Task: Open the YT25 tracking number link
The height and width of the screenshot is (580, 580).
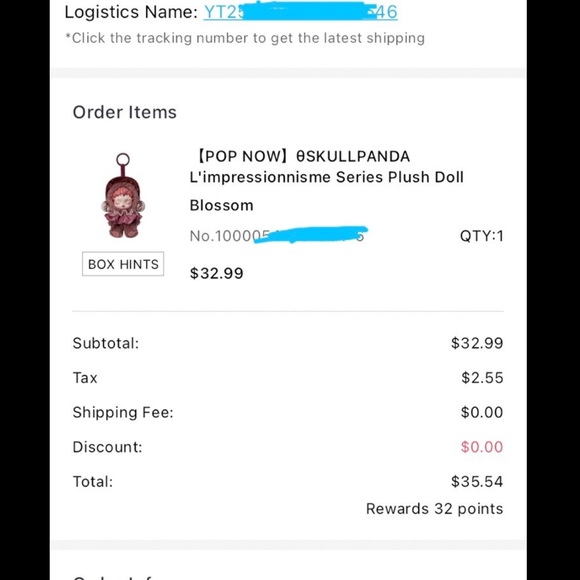Action: tap(300, 12)
